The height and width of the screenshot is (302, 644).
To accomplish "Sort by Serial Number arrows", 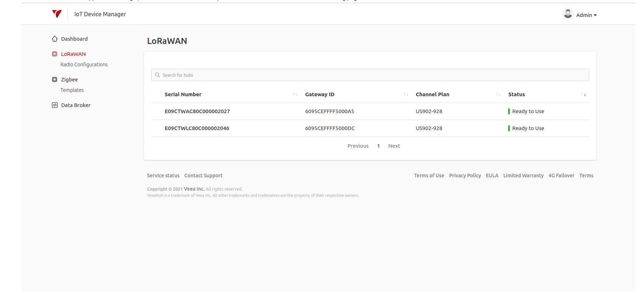I will (295, 94).
